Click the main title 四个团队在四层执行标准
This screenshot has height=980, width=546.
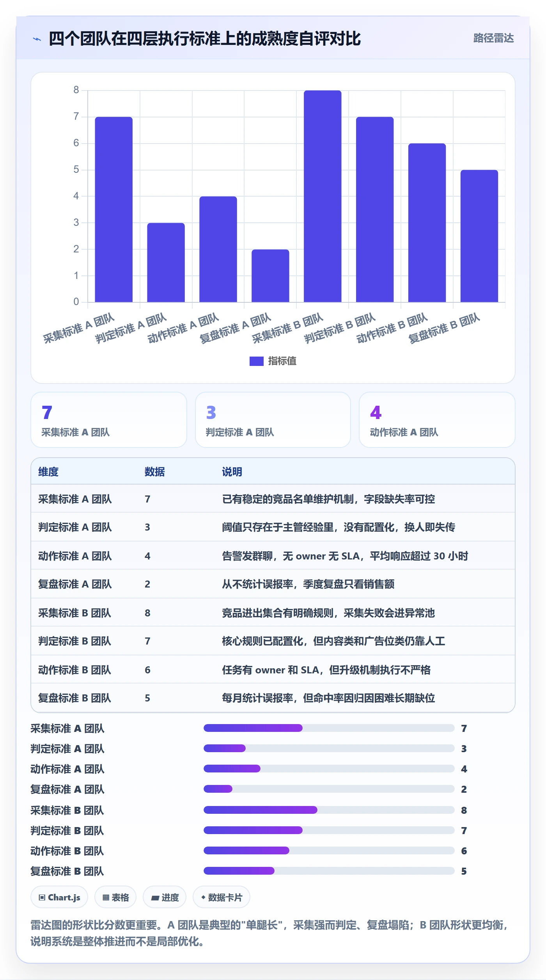point(204,39)
